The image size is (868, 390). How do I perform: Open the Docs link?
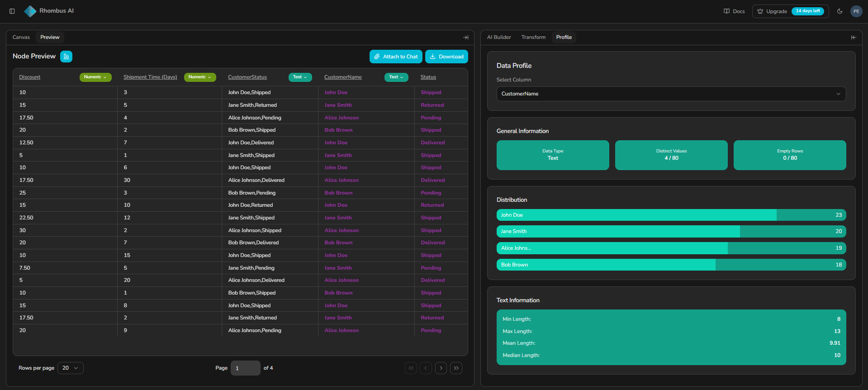click(734, 11)
